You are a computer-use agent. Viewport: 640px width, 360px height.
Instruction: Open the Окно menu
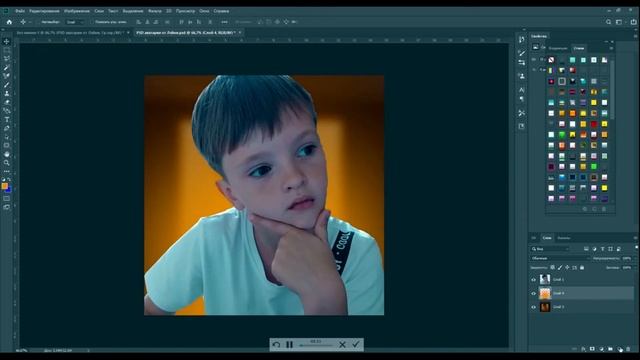point(204,11)
